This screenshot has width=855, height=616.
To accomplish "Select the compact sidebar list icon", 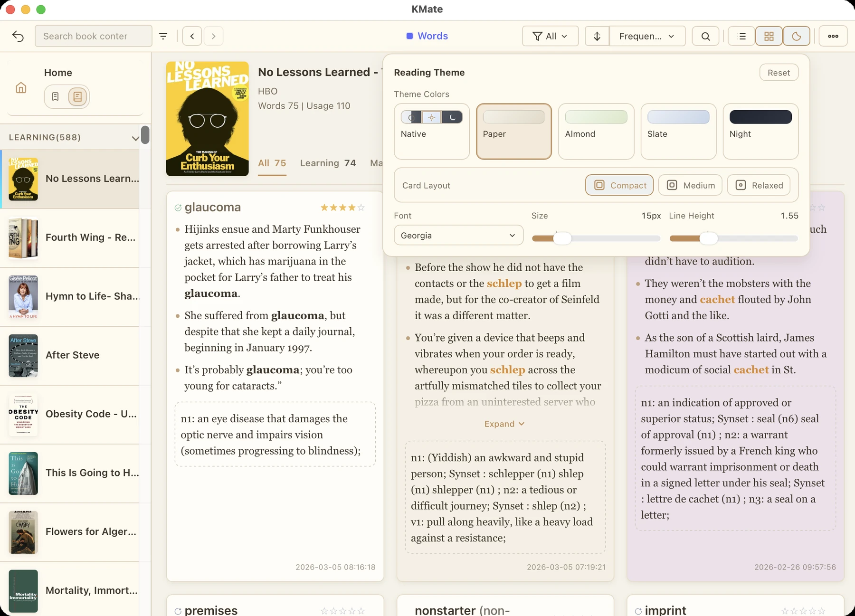I will coord(56,96).
